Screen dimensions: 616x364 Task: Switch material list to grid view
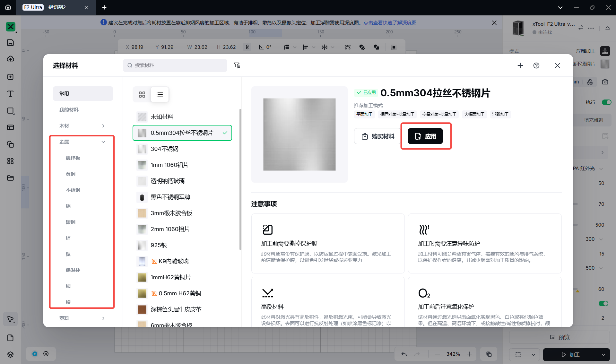tap(142, 94)
